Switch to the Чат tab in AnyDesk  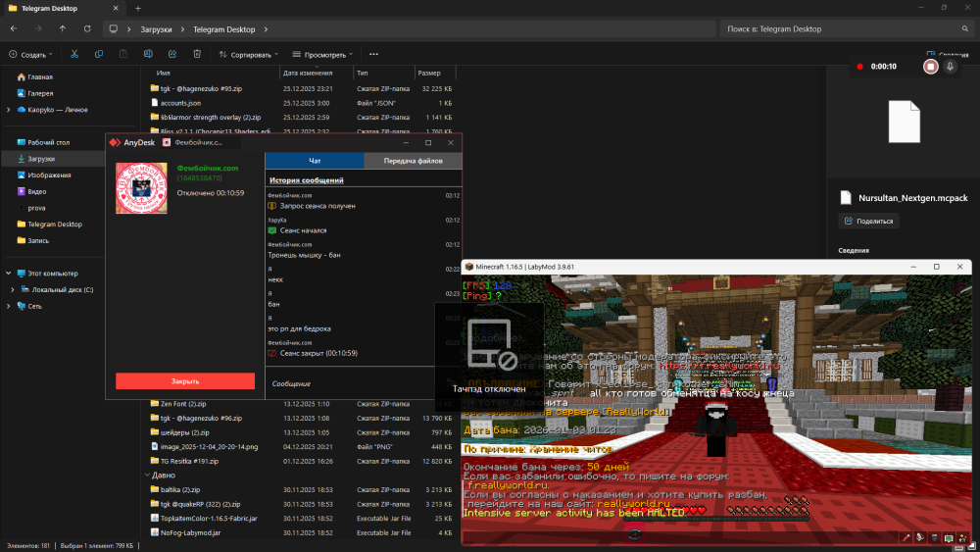click(x=315, y=161)
